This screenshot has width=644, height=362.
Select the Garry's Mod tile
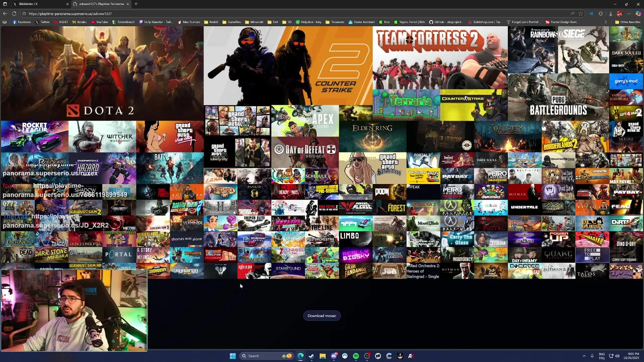point(626,81)
